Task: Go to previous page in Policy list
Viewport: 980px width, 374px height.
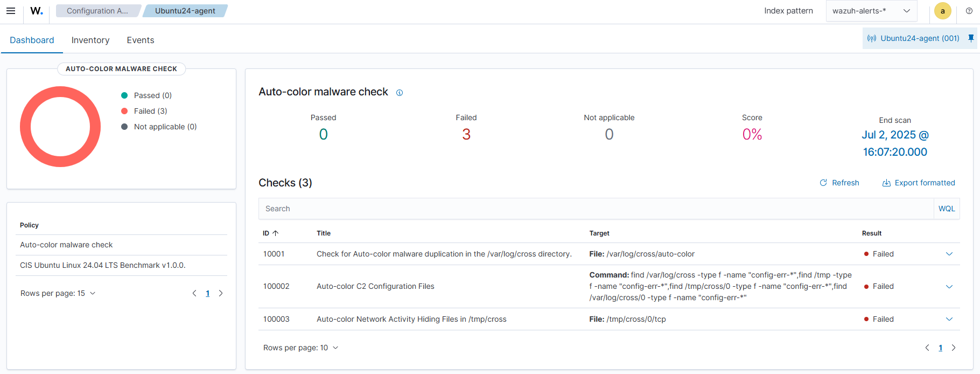Action: [x=194, y=293]
